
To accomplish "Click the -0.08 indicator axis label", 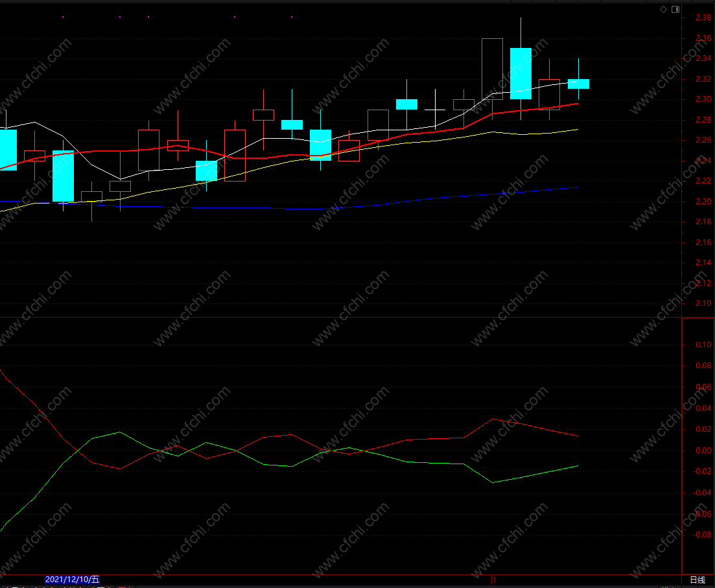I will [x=702, y=535].
